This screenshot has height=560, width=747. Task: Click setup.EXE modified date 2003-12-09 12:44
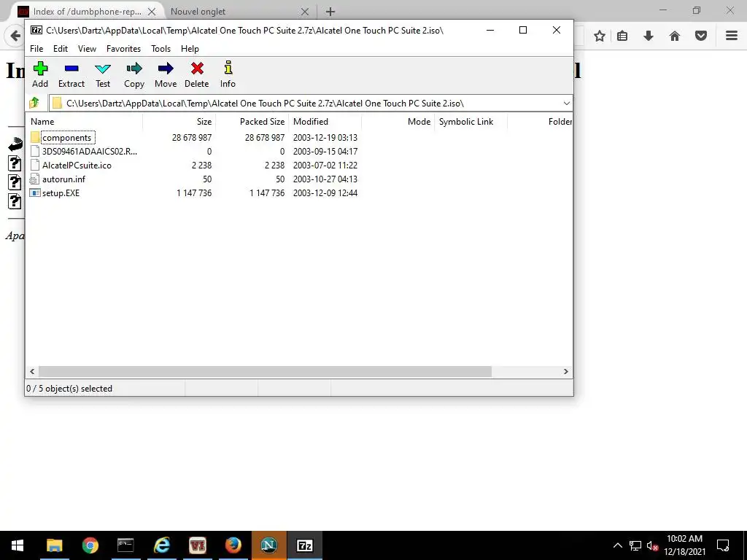click(x=325, y=192)
